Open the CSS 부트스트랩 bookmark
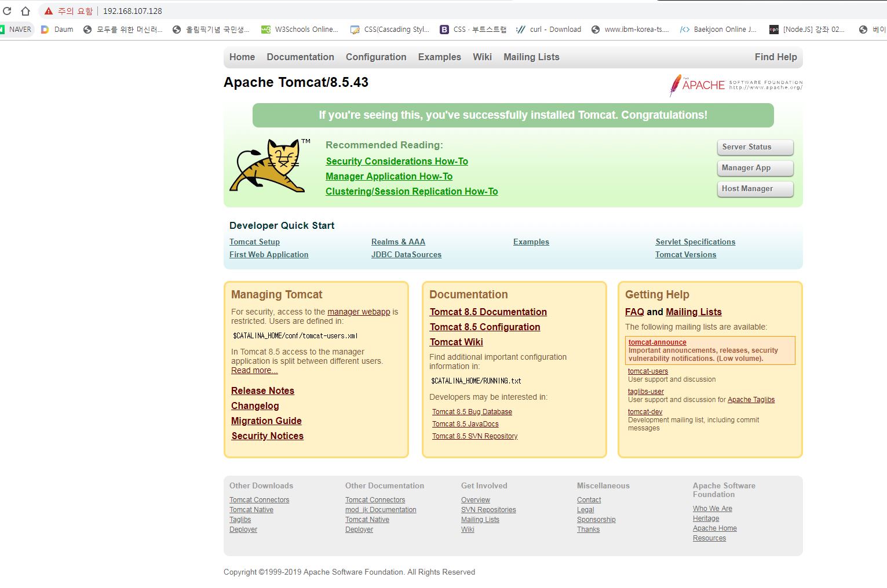 tap(473, 30)
